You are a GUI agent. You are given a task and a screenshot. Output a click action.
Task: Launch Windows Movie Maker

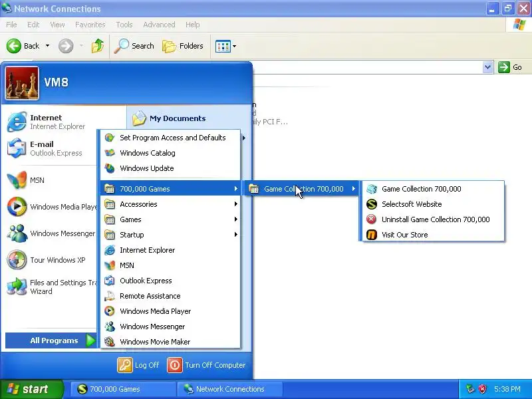[x=170, y=342]
